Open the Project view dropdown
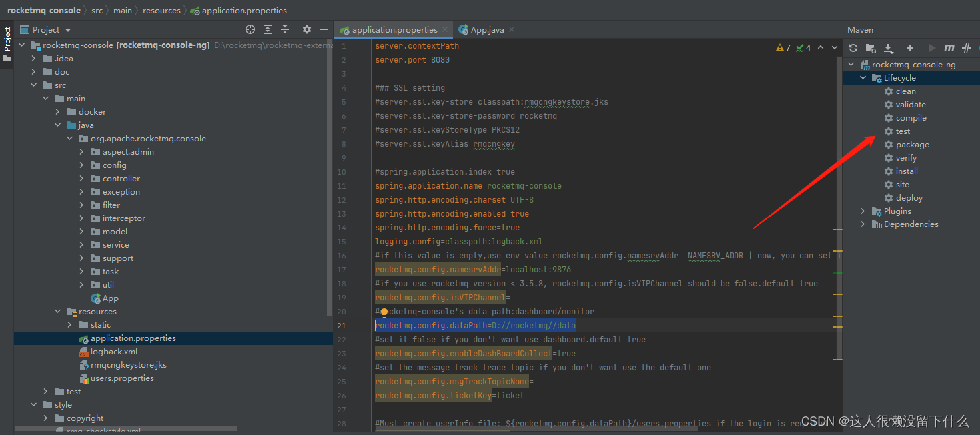This screenshot has width=980, height=435. [x=67, y=30]
